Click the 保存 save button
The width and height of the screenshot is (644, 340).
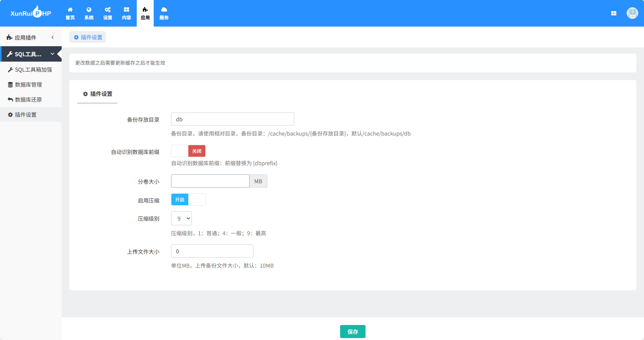coord(353,332)
